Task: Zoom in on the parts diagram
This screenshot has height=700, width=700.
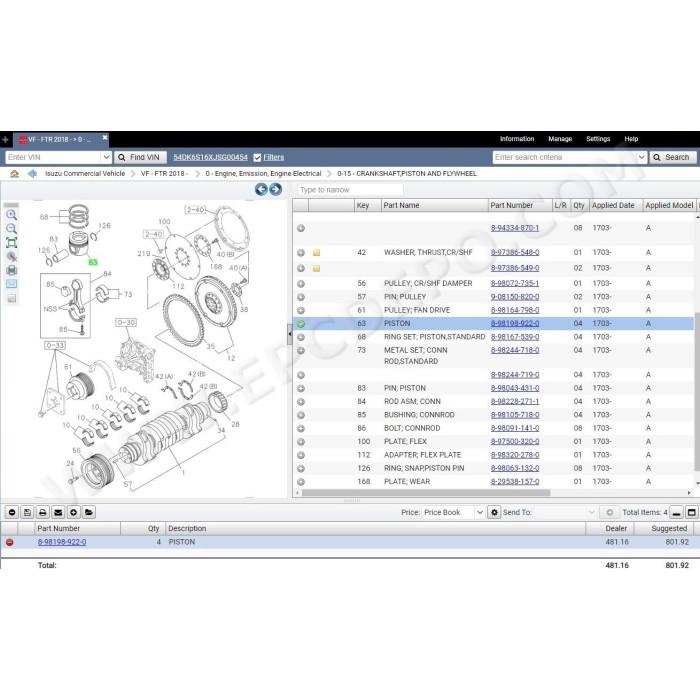Action: click(12, 215)
